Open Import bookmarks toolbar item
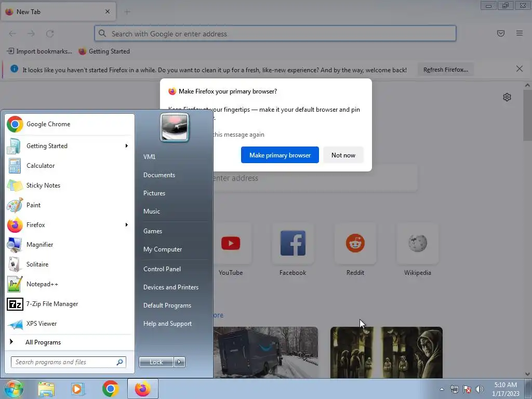Screen dimensions: 532x399 (39, 51)
